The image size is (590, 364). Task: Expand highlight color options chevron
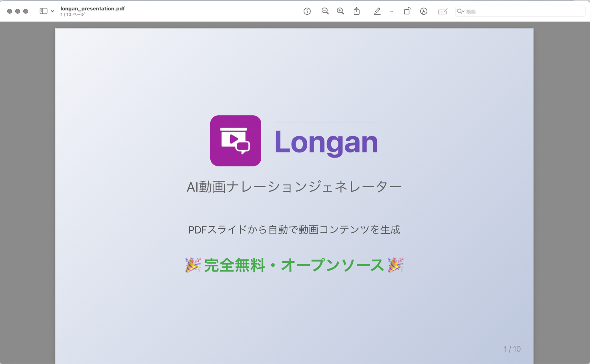coord(391,11)
